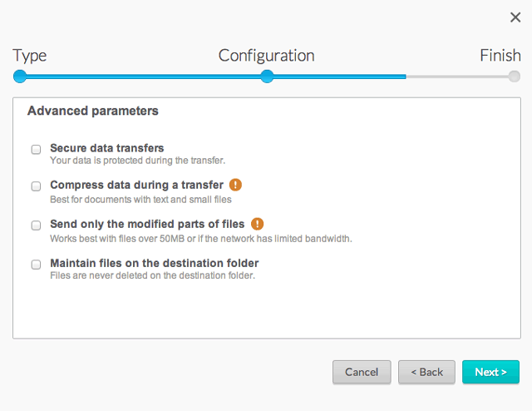Image resolution: width=532 pixels, height=411 pixels.
Task: Click the orange warning icon beside Compress data
Action: pyautogui.click(x=236, y=185)
